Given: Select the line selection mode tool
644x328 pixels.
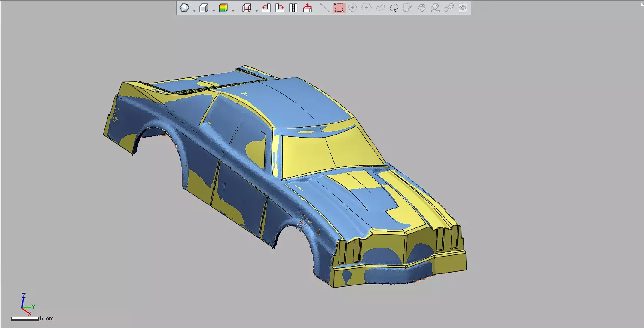Looking at the screenshot, I should pyautogui.click(x=325, y=8).
